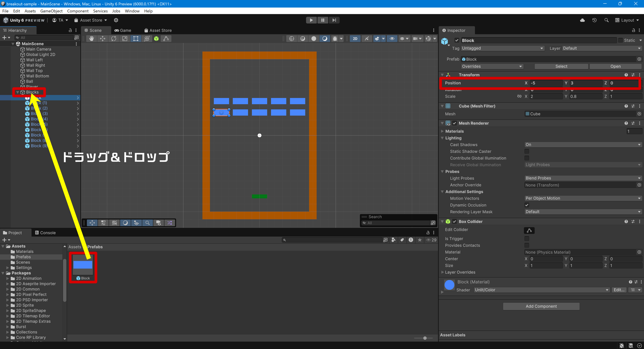Image resolution: width=644 pixels, height=349 pixels.
Task: Enable Contribute Global Illumination checkbox
Action: [x=526, y=158]
